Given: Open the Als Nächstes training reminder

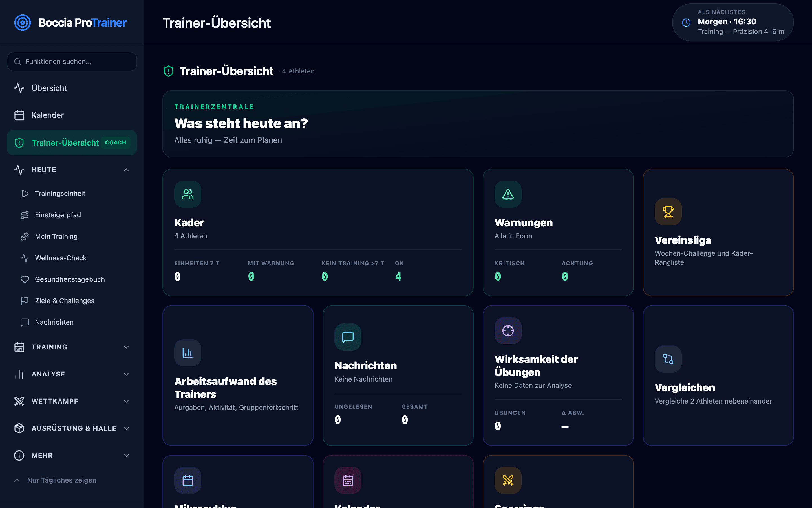Looking at the screenshot, I should tap(733, 23).
